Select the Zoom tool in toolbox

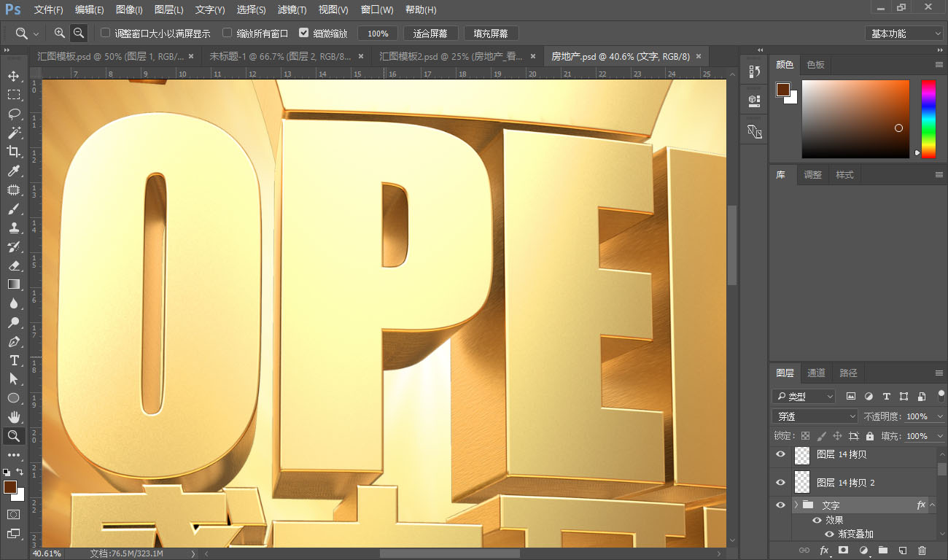click(x=13, y=436)
